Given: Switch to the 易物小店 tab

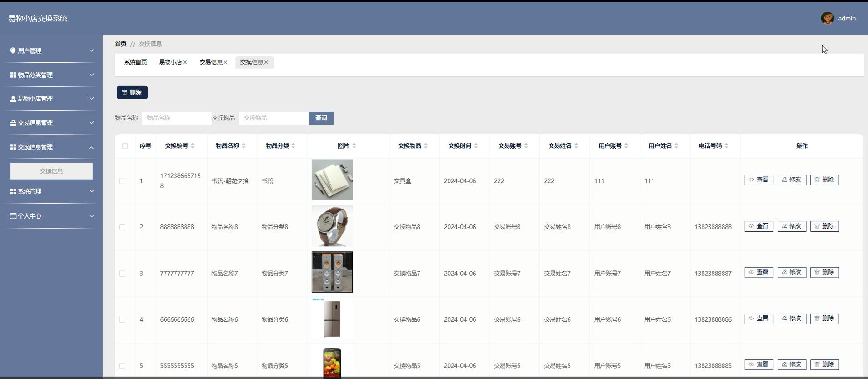Looking at the screenshot, I should tap(170, 62).
